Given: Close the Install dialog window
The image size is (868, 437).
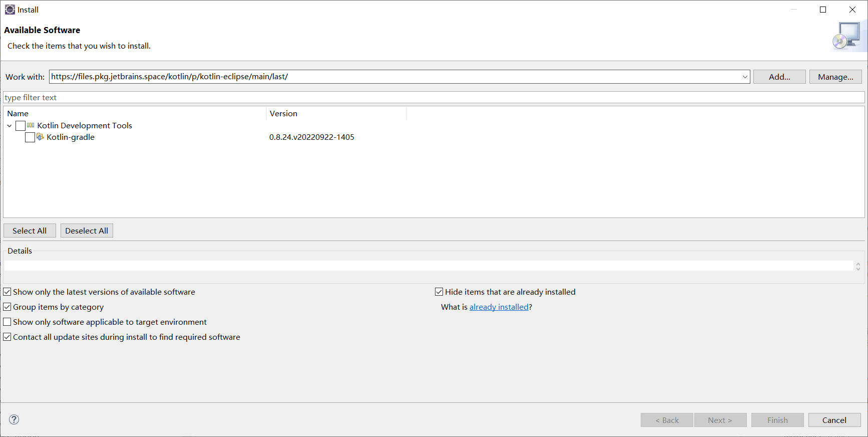Looking at the screenshot, I should (x=852, y=10).
